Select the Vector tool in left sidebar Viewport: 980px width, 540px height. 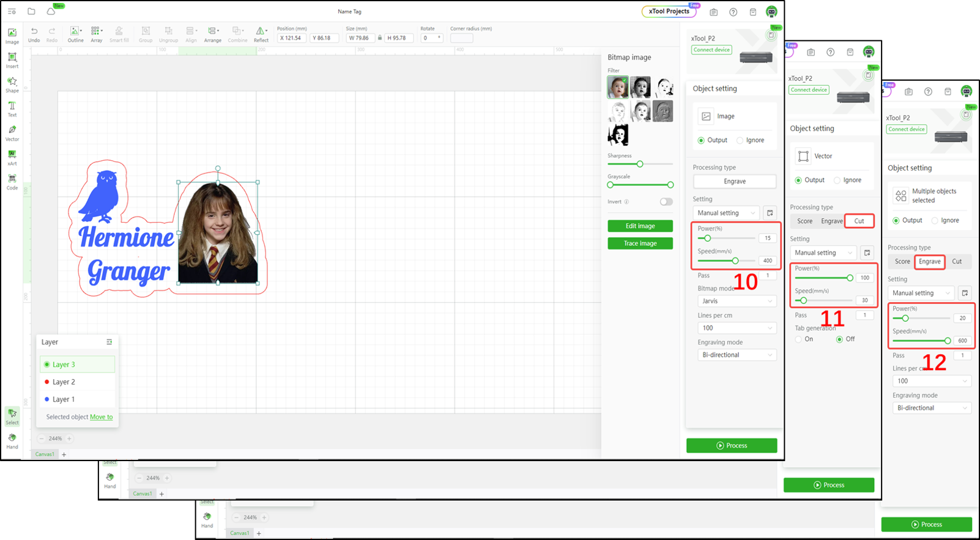(x=12, y=133)
